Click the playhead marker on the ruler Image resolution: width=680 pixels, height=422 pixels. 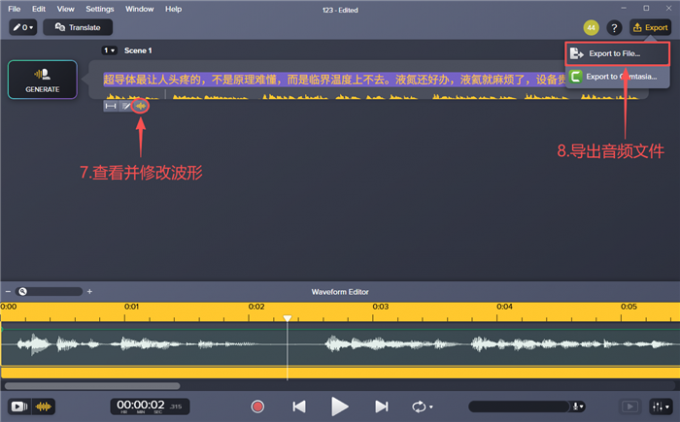287,318
